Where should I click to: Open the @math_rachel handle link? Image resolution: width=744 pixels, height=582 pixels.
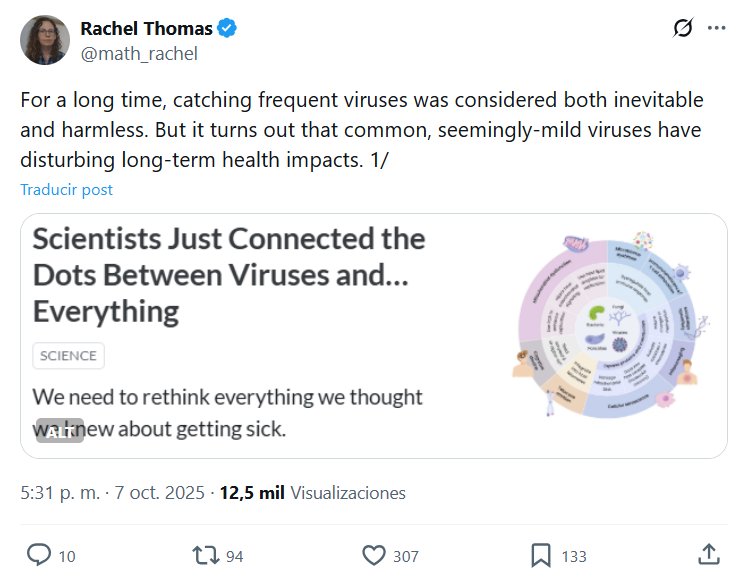point(139,54)
